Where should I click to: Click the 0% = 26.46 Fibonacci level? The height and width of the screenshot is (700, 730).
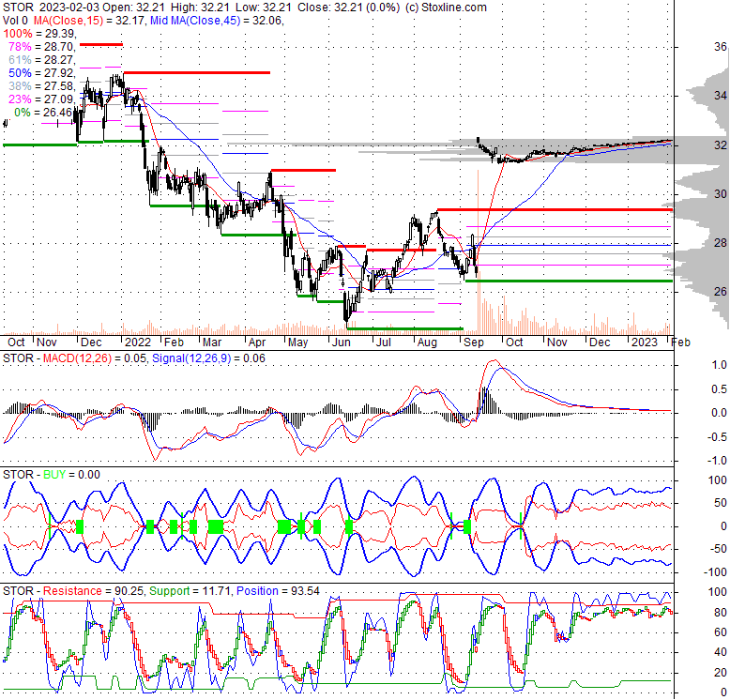click(43, 113)
